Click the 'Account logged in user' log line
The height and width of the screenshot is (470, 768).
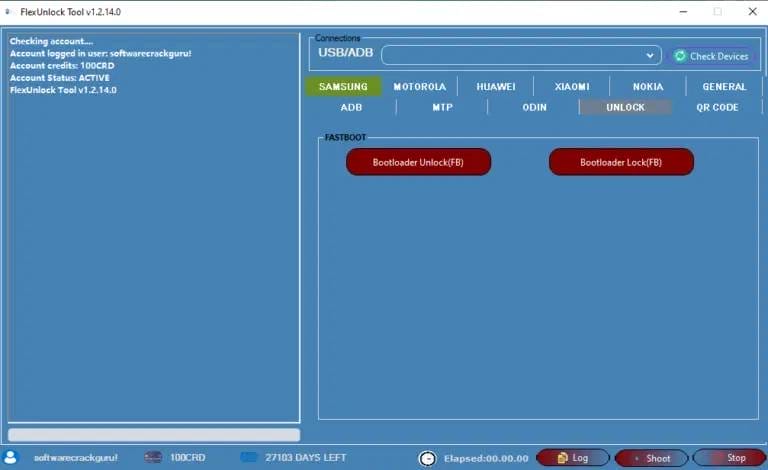tap(100, 53)
